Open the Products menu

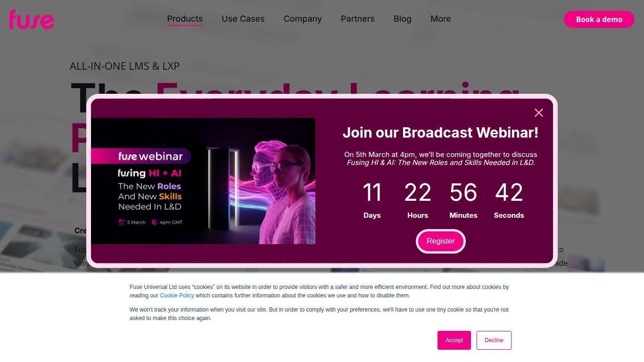pyautogui.click(x=185, y=19)
